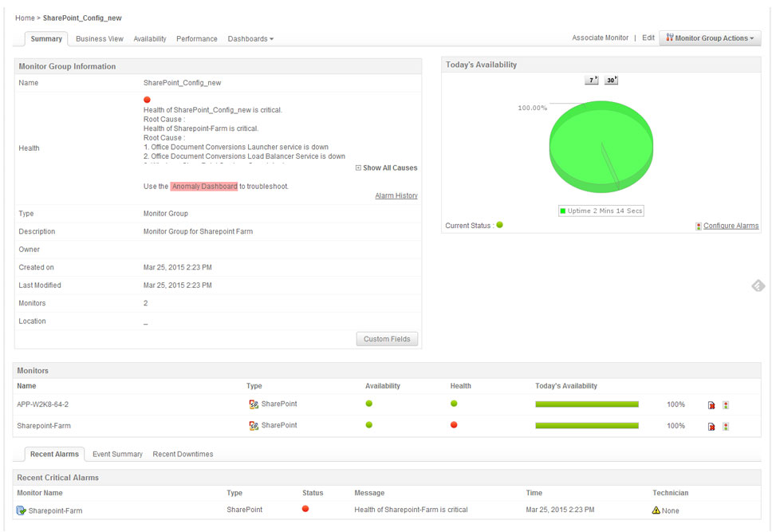772x532 pixels.
Task: Click the red health LED of Sharepoint-Farm monitor
Action: point(454,425)
